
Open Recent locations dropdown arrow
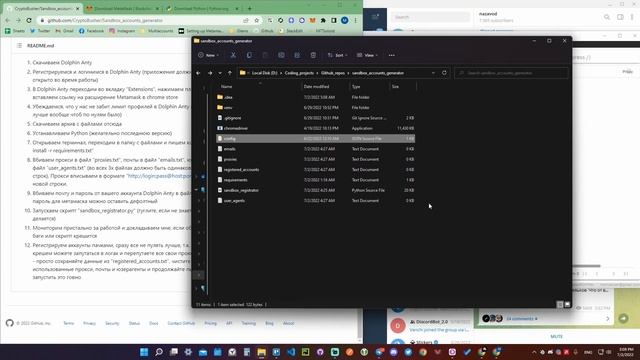pyautogui.click(x=220, y=73)
